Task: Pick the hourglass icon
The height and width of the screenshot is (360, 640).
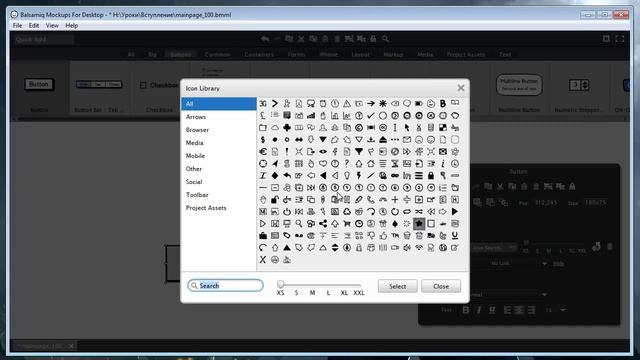Action: [x=395, y=164]
